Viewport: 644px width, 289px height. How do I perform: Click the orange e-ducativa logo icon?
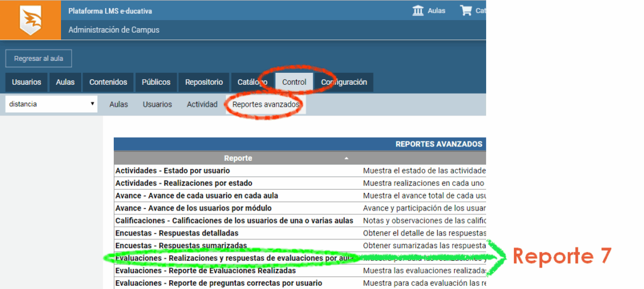(30, 19)
